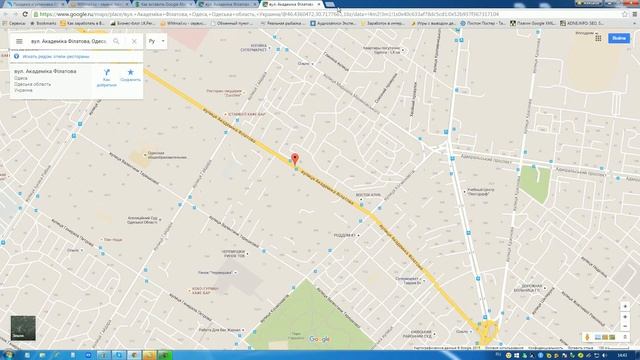
Task: Open 'Условия использования' footer link
Action: click(504, 348)
